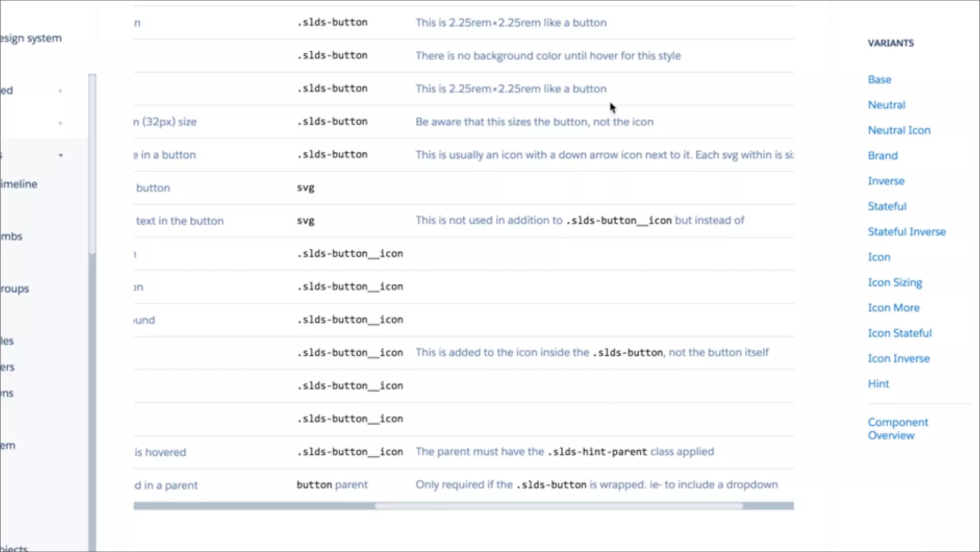Click the design system header text
980x552 pixels.
coord(31,38)
